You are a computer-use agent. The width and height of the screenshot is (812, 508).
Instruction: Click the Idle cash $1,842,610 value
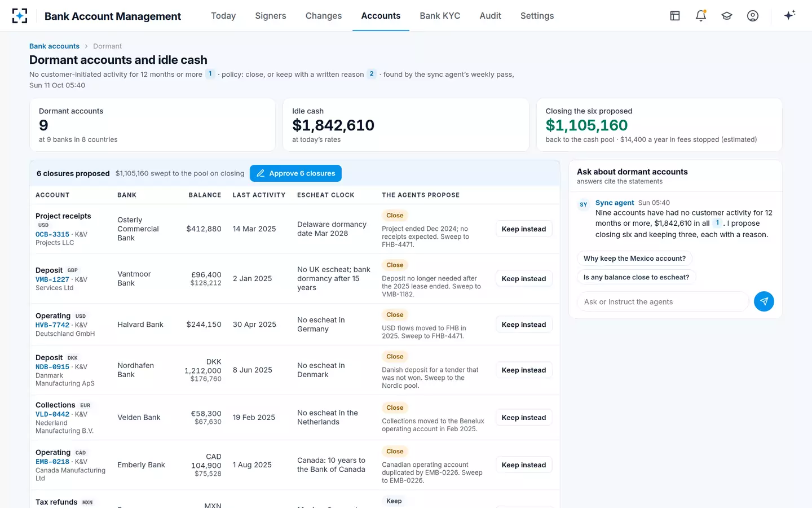pyautogui.click(x=333, y=125)
